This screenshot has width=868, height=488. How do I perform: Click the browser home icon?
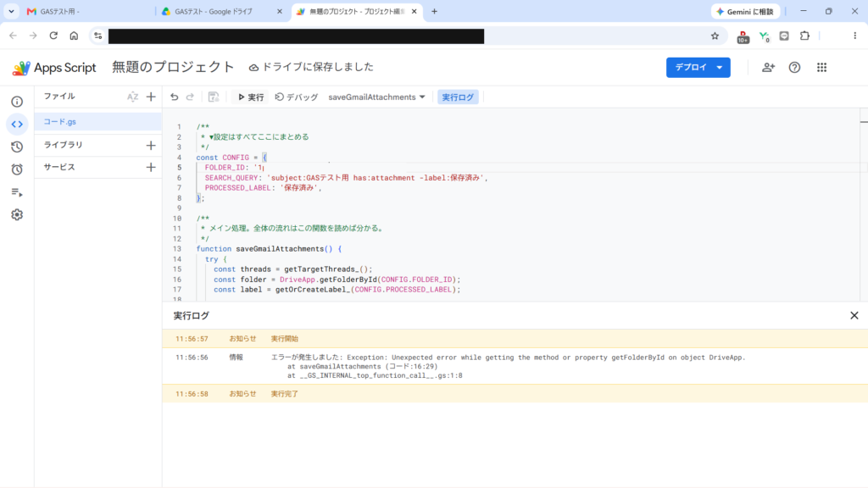click(x=74, y=36)
